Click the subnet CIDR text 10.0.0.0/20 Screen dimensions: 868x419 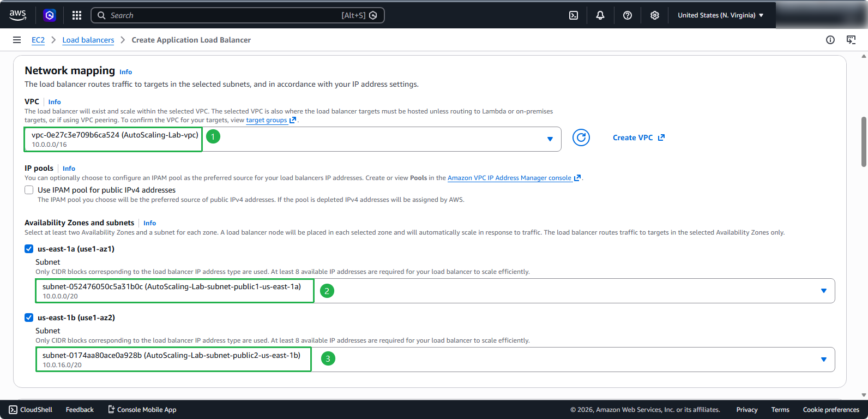coord(60,296)
